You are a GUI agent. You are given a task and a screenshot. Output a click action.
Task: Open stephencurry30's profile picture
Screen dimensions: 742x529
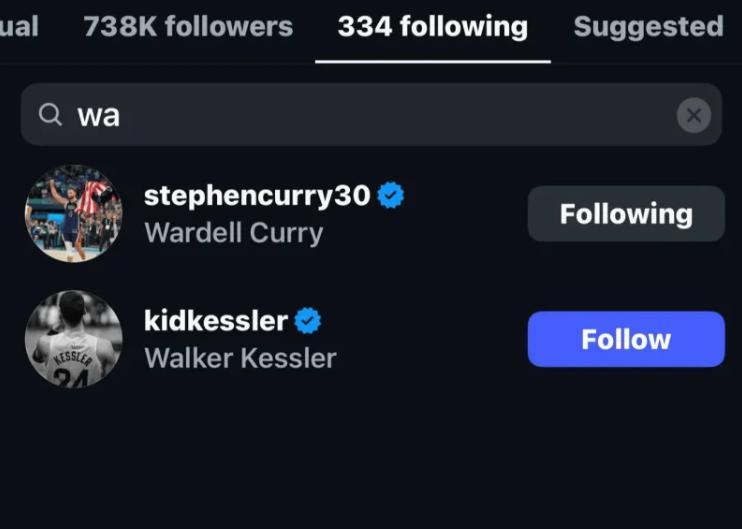tap(73, 213)
